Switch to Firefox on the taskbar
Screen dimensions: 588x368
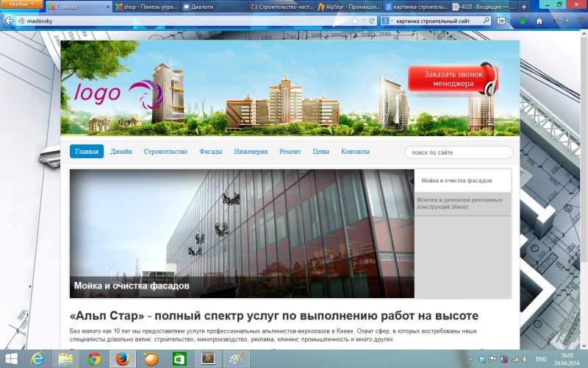123,359
